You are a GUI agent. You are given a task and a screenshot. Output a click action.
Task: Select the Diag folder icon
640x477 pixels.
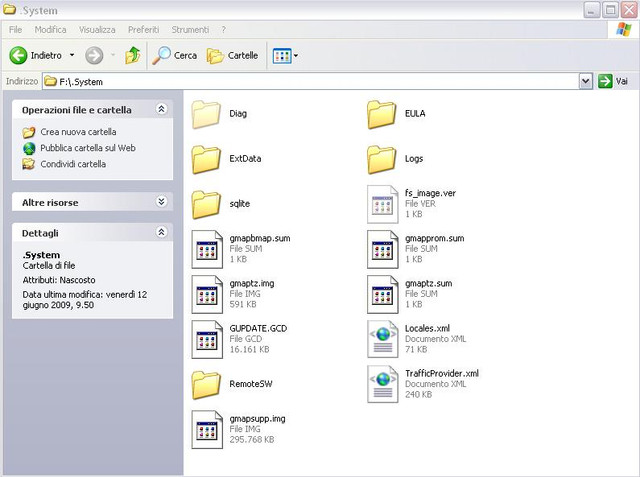tap(206, 114)
